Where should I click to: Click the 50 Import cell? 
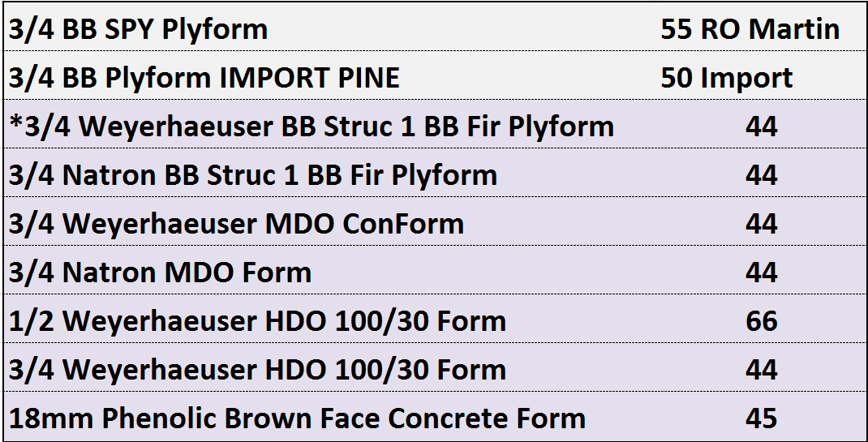pyautogui.click(x=727, y=78)
